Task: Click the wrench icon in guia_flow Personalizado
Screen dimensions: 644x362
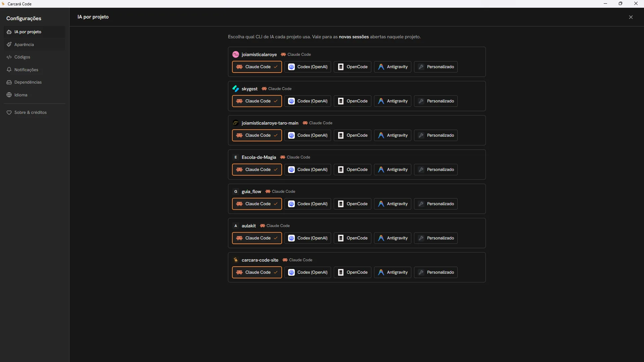Action: point(421,204)
